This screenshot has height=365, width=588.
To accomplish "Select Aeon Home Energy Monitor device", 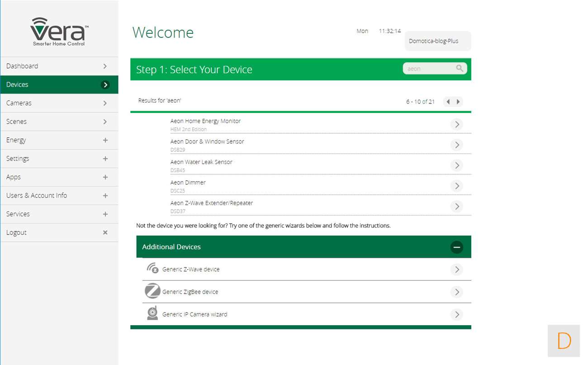I will click(321, 123).
